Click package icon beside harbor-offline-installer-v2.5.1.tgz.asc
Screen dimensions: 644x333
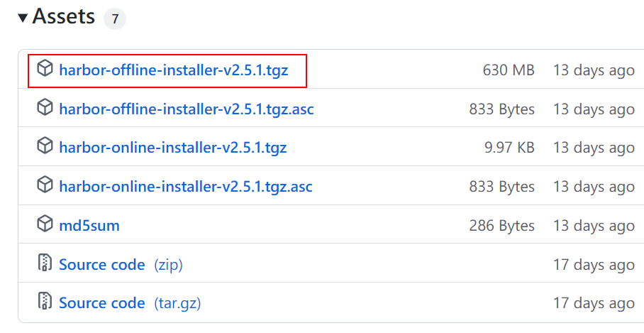[45, 109]
